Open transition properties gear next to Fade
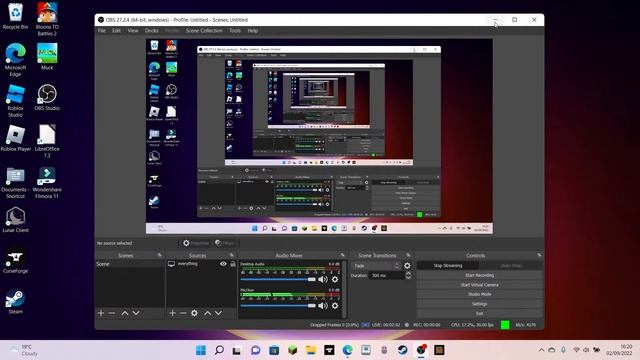640x360 pixels. pos(407,266)
